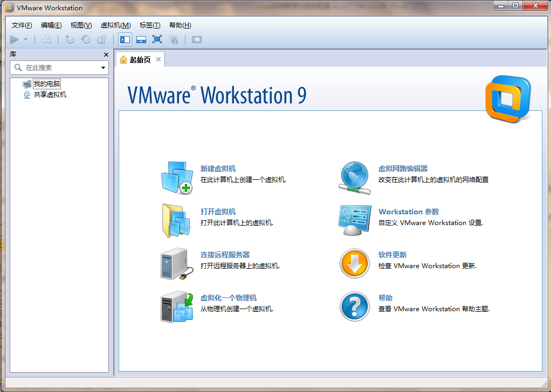The height and width of the screenshot is (392, 551).
Task: Click the 帮助 link on start page
Action: [x=385, y=298]
